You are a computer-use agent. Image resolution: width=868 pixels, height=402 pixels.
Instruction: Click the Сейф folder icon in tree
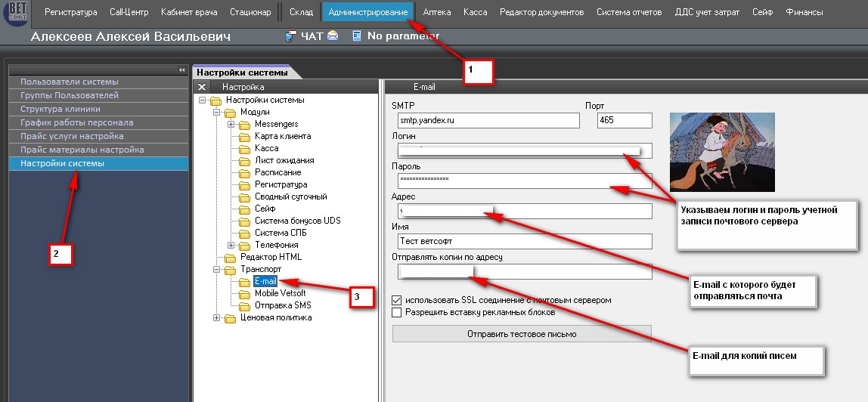pos(244,209)
